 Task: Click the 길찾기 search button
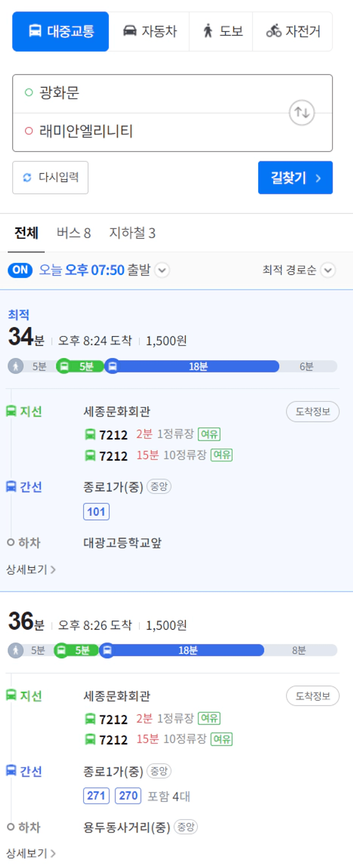click(295, 178)
